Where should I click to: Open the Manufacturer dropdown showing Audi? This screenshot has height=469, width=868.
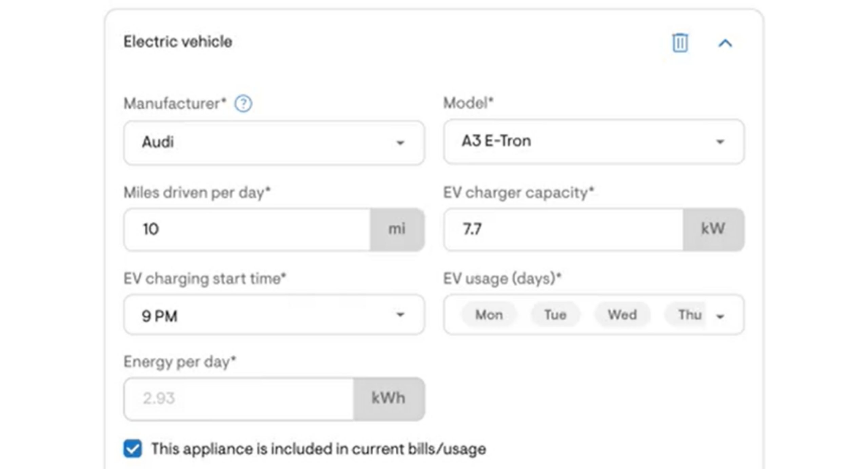(274, 143)
